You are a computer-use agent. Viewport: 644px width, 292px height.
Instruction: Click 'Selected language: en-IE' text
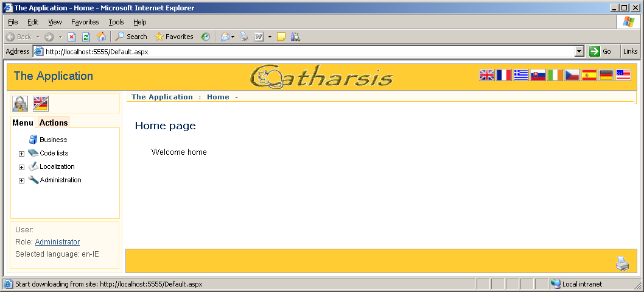click(57, 254)
